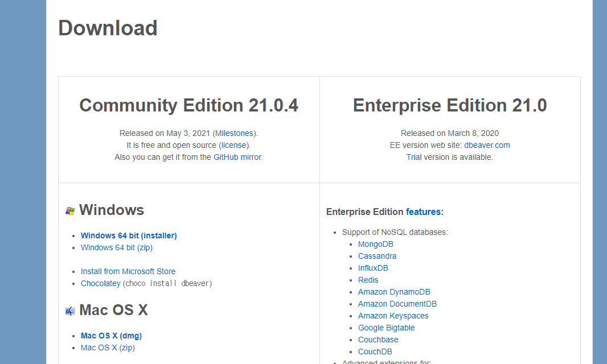Screen dimensions: 607x364
Task: Click the Enterprise Edition 21.0 heading
Action: pyautogui.click(x=450, y=105)
